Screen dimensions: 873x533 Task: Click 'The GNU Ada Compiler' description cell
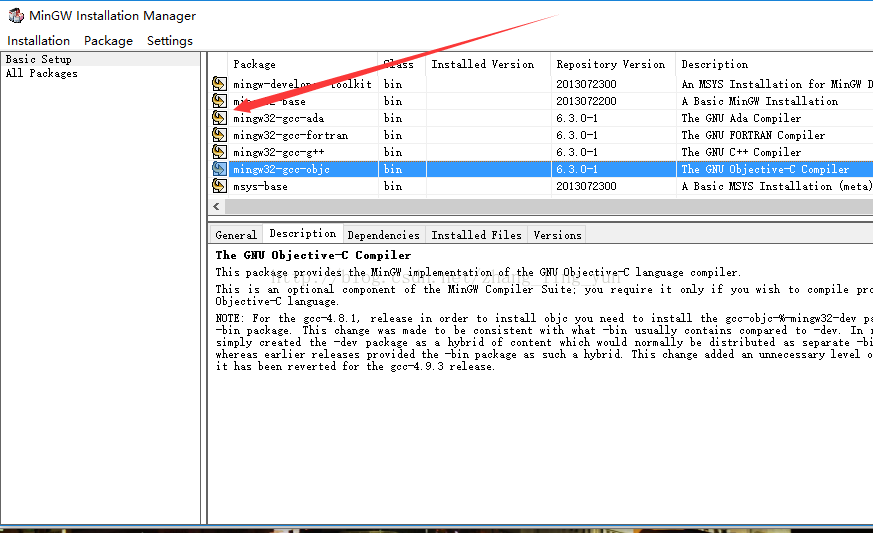click(741, 118)
